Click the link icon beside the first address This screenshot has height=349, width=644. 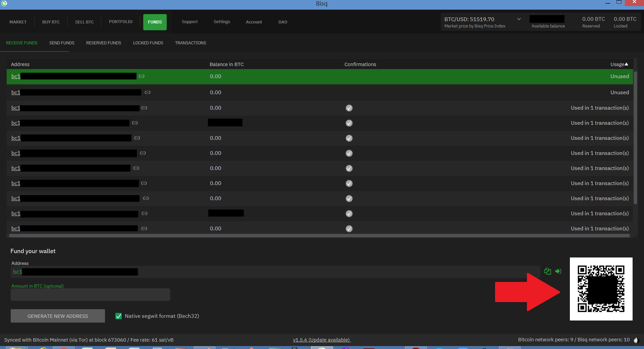click(x=141, y=76)
